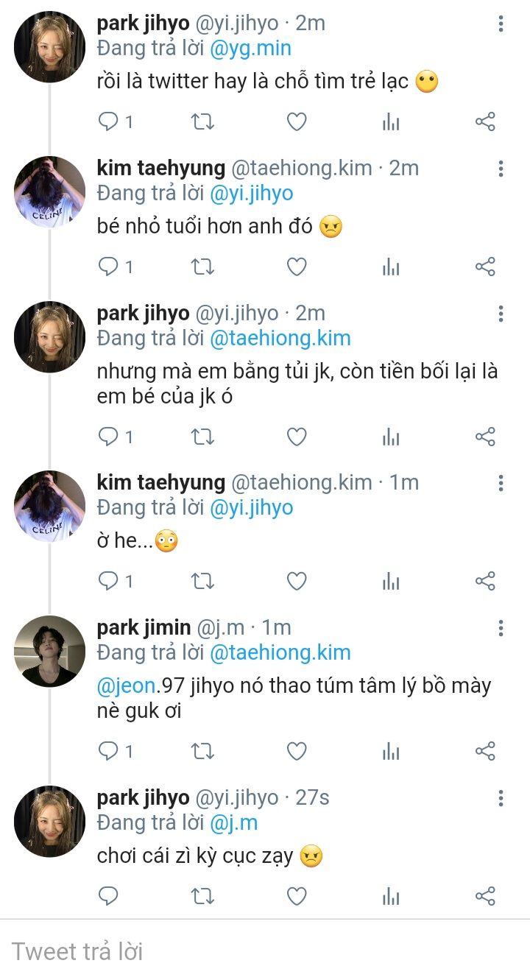Focus the "Tweet trả lời" reply field

coord(221,951)
